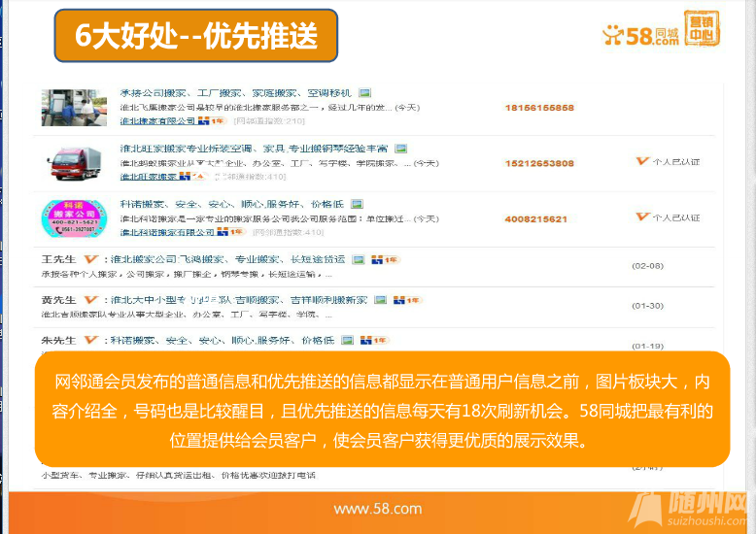Click 个人已认证 label in 4008215621 row
The width and height of the screenshot is (756, 534).
coord(676,217)
